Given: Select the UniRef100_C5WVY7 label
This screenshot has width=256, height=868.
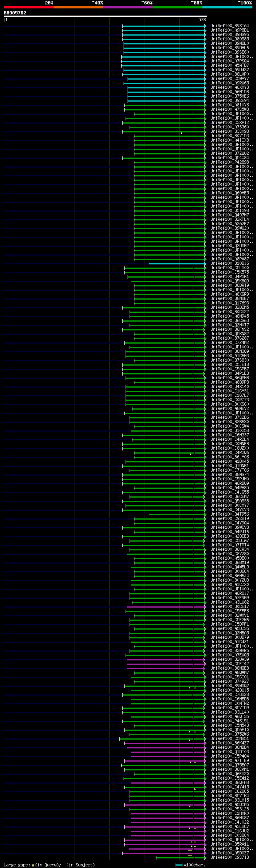Looking at the screenshot, I should click(230, 79).
